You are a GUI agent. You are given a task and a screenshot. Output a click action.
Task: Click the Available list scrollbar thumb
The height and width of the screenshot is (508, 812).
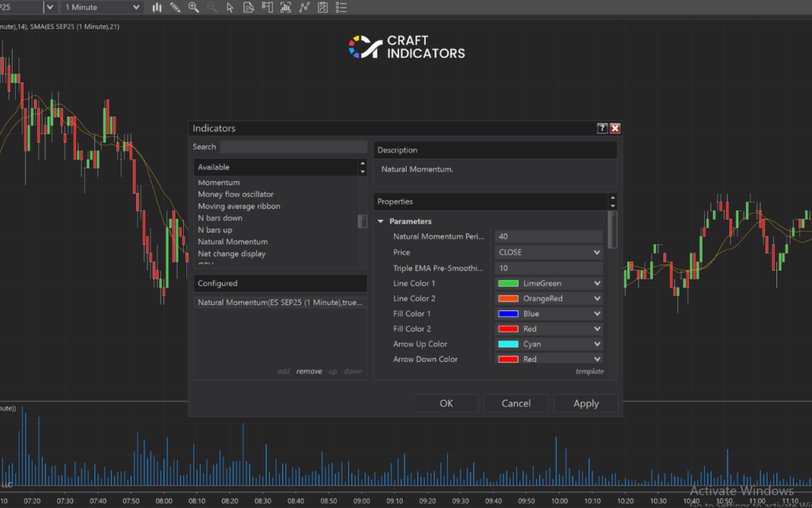(x=362, y=221)
